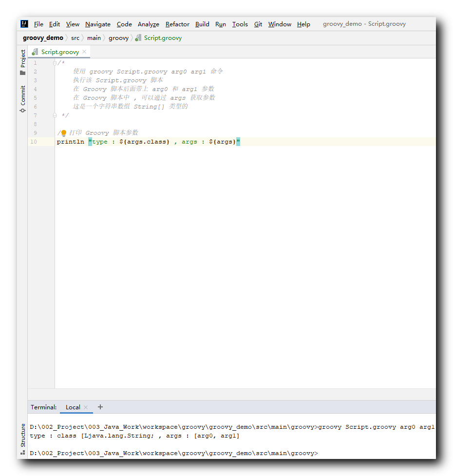
Task: Click groovy folder in the breadcrumb
Action: pos(118,38)
